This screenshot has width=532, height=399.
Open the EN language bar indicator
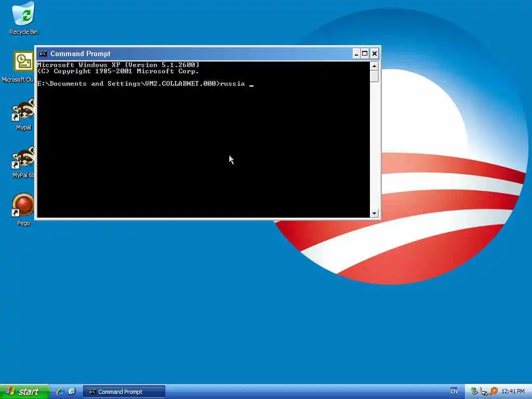point(454,391)
